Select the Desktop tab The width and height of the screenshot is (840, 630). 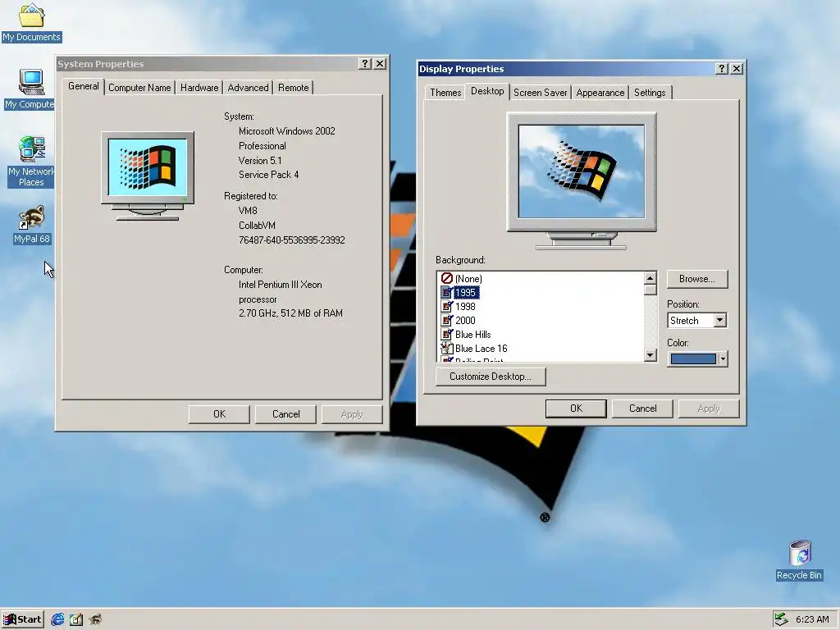tap(487, 91)
